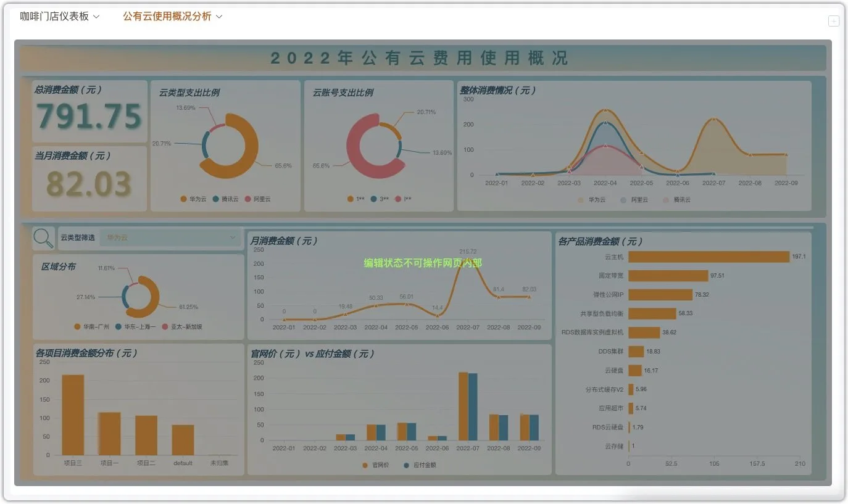The image size is (848, 504).
Task: Toggle 应付金额 legend marker in bar chart
Action: (x=406, y=465)
